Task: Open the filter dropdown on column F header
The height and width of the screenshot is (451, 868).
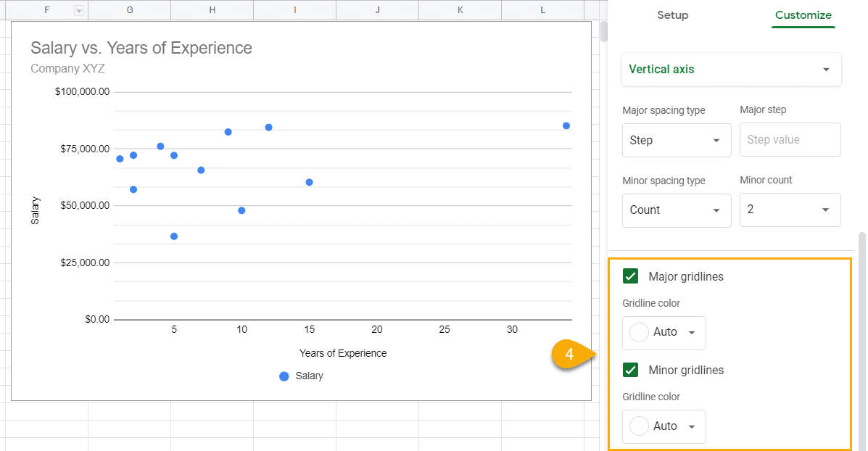Action: 78,9
